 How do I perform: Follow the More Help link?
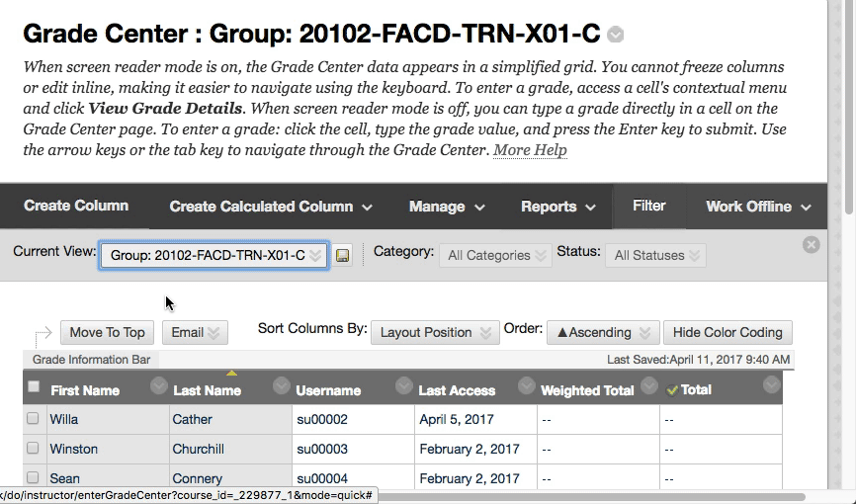pyautogui.click(x=530, y=150)
